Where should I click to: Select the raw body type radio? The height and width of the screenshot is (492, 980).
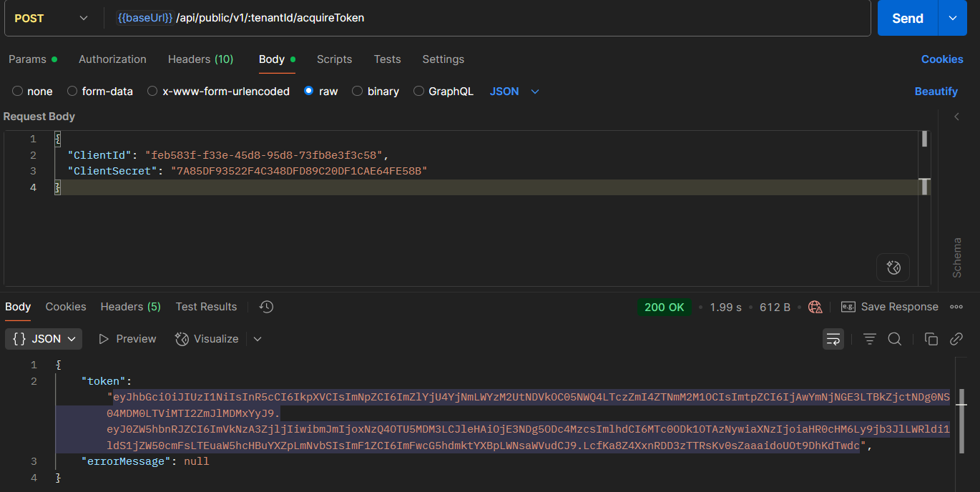[x=309, y=92]
